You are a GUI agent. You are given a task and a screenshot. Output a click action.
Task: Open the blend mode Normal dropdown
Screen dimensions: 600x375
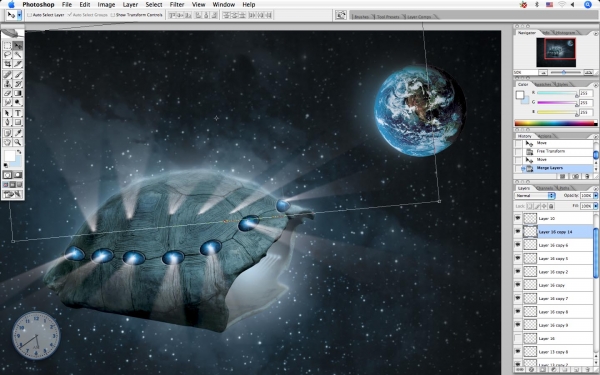point(535,196)
